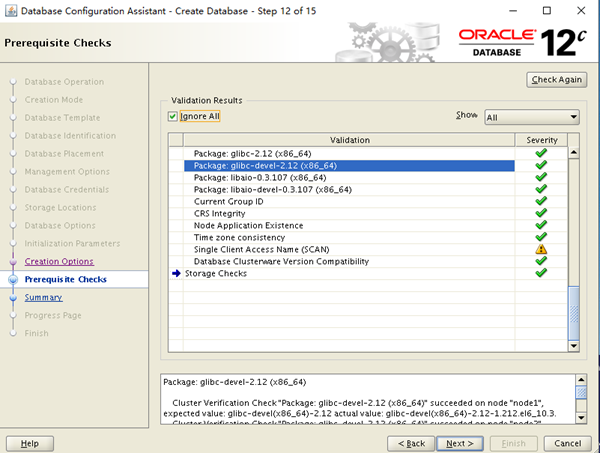The width and height of the screenshot is (600, 453).
Task: Click the validation table scrollbar thumb
Action: point(574,313)
